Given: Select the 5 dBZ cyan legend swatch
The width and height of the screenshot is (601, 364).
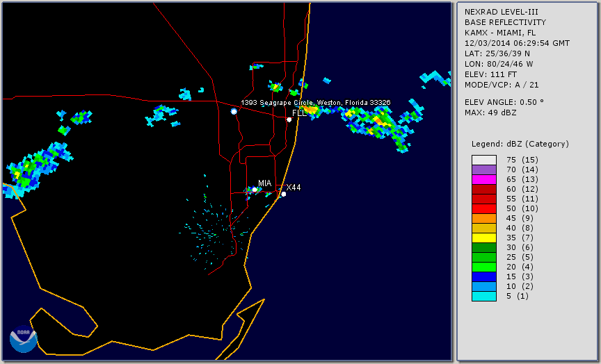Looking at the screenshot, I should coord(484,296).
